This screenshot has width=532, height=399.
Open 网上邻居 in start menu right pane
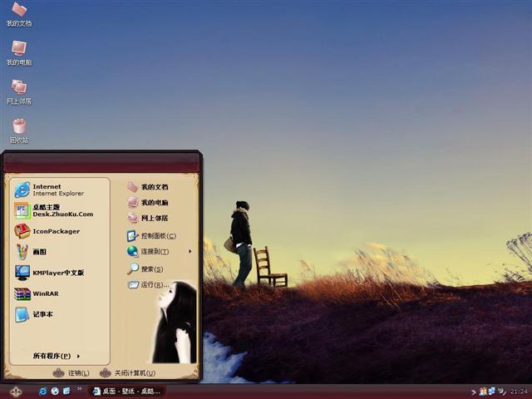[148, 218]
